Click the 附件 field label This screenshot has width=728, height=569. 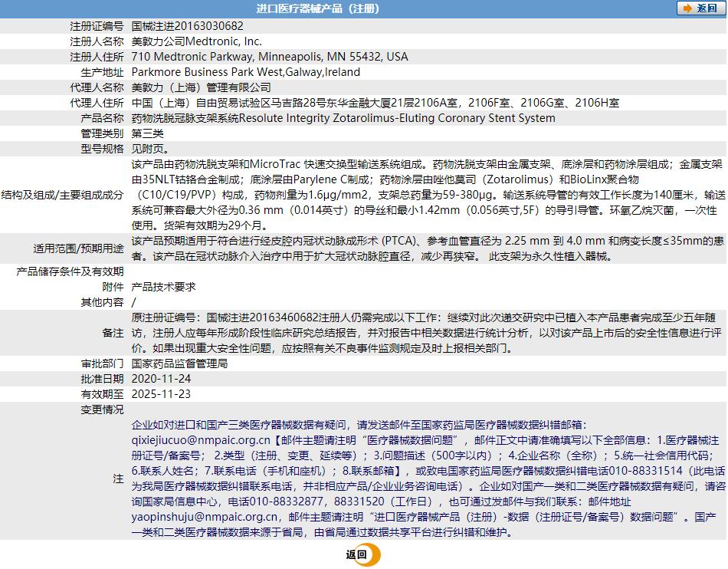point(113,287)
